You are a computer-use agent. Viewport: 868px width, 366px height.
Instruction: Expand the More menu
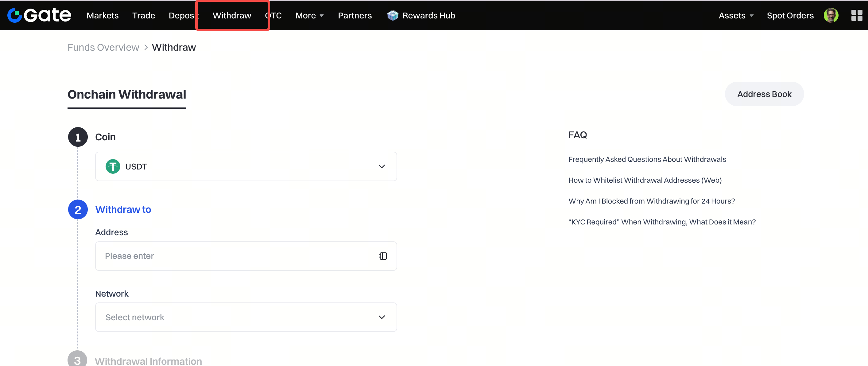pos(309,15)
